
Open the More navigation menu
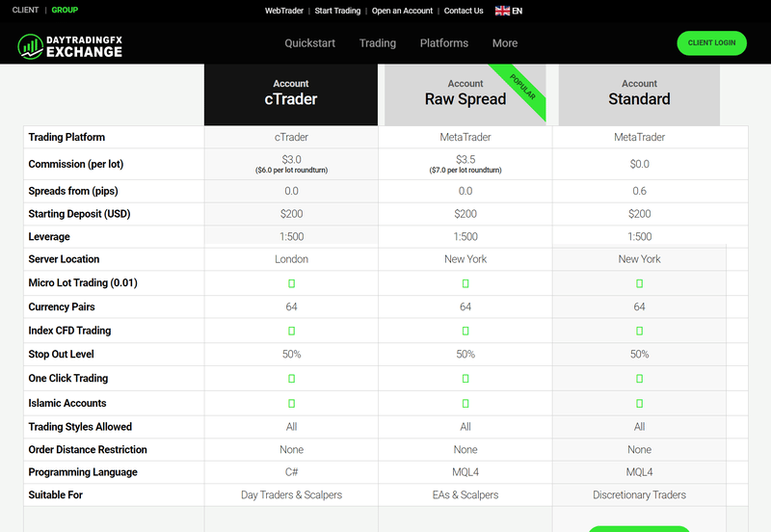(505, 43)
